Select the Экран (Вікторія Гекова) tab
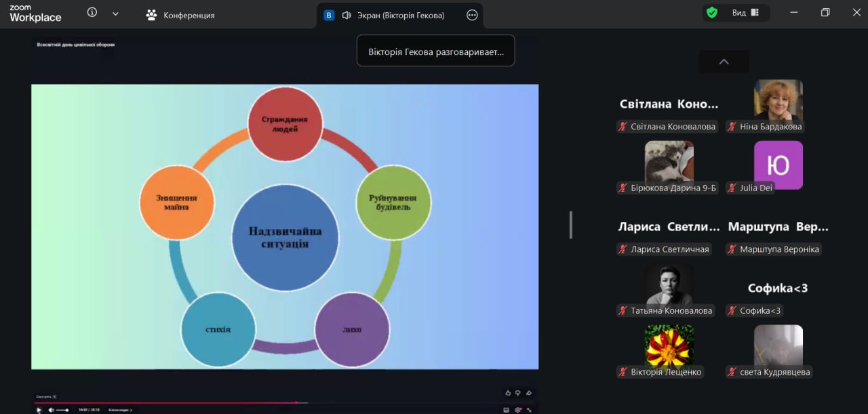Image resolution: width=868 pixels, height=414 pixels. coord(393,15)
